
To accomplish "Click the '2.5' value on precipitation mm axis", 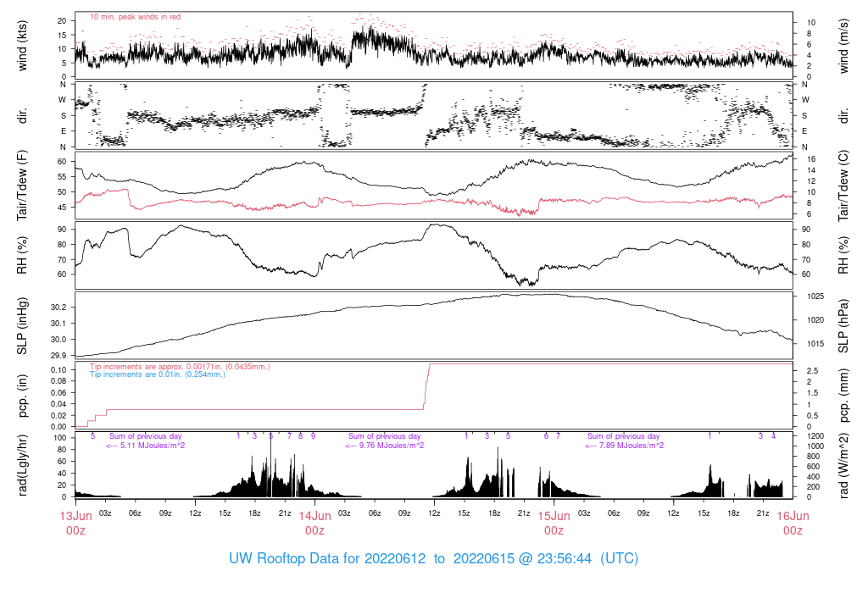I will tap(812, 371).
